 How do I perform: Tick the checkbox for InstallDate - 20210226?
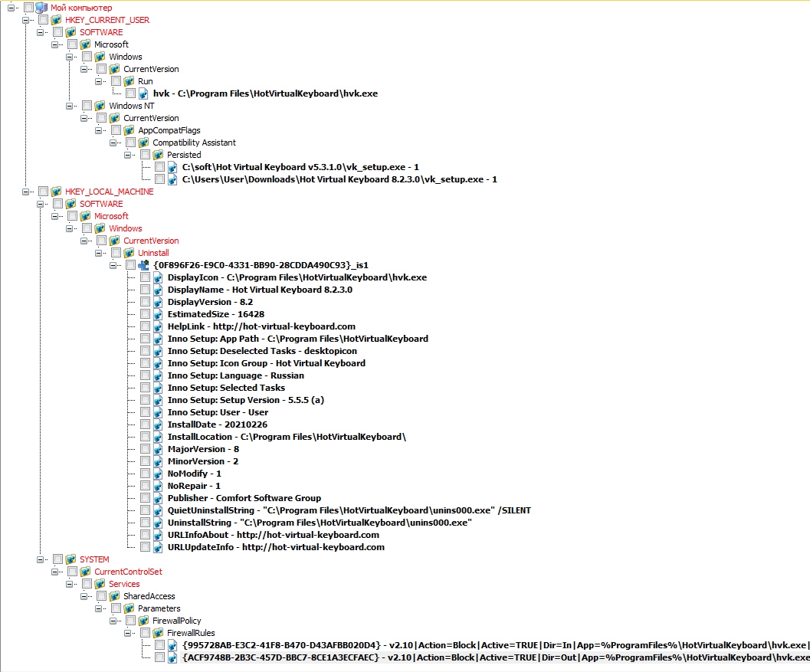point(145,425)
